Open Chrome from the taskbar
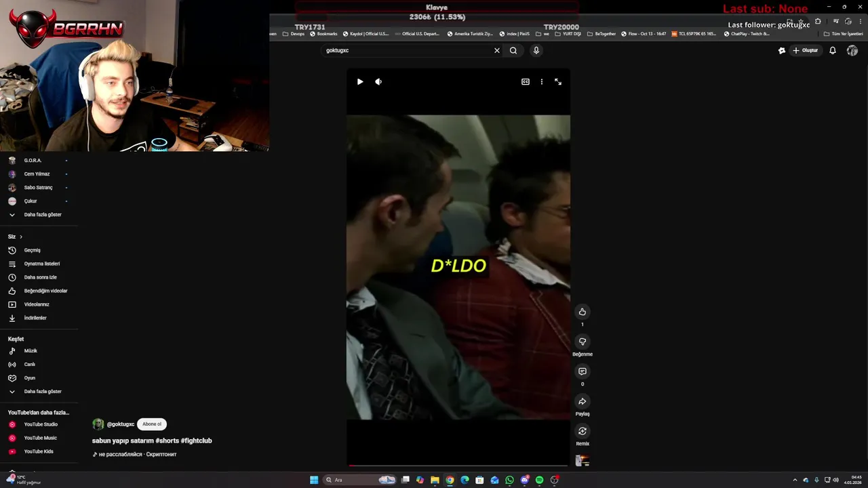 450,480
